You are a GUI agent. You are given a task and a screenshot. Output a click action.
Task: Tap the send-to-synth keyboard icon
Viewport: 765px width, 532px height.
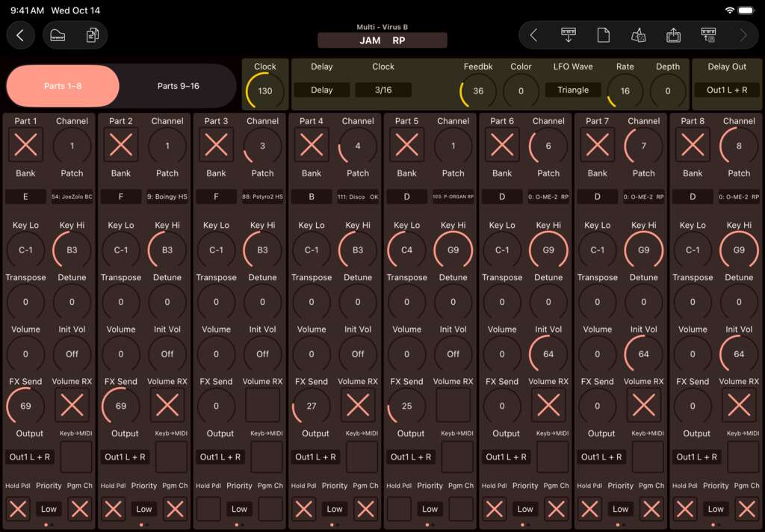[708, 35]
